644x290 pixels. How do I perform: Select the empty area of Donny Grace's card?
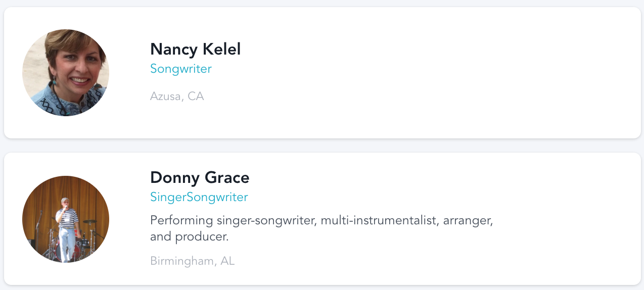click(x=566, y=219)
